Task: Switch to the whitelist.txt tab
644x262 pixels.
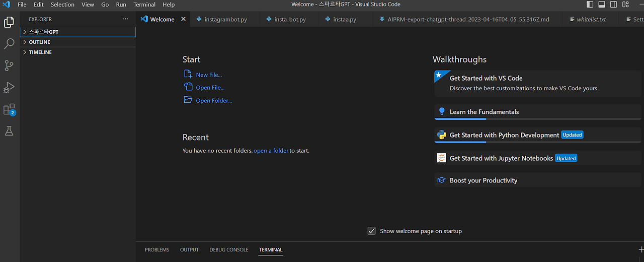Action: (591, 19)
